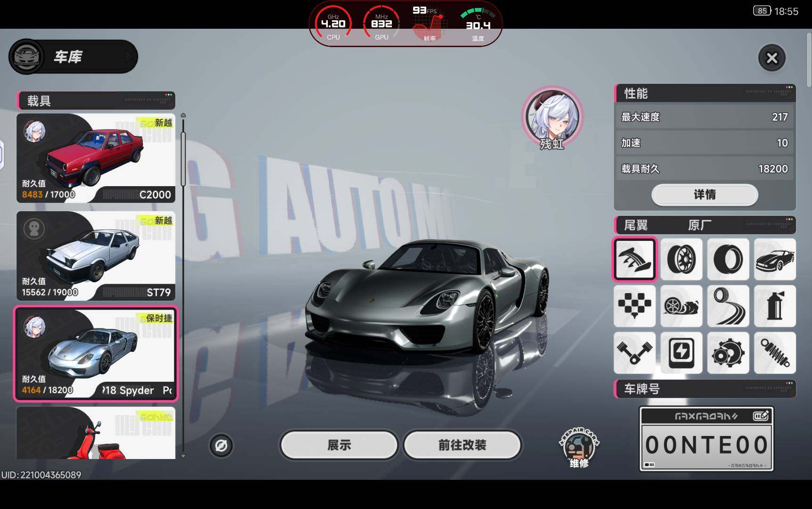The image size is (812, 509).
Task: Click the GPU 832 MHz gauge
Action: coord(382,24)
